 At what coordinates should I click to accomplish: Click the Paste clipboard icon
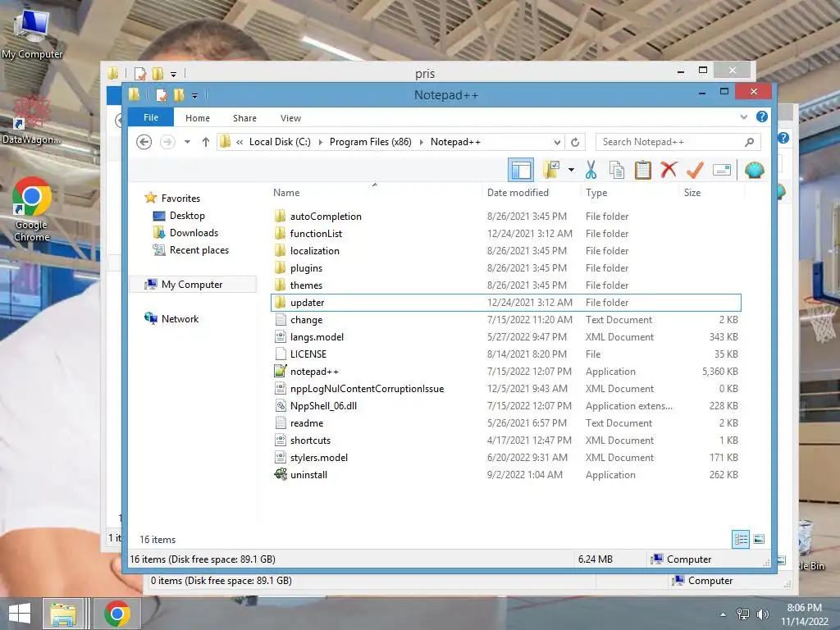pos(643,171)
